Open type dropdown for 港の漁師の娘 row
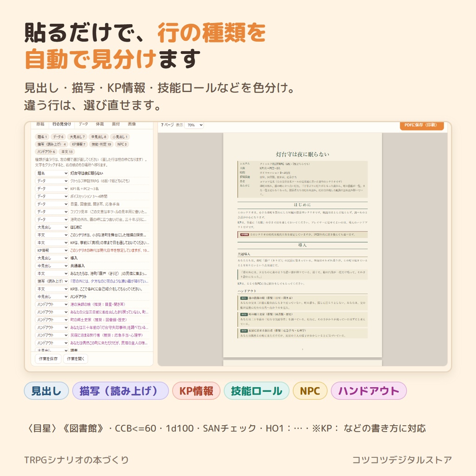Screen dimensions: 476x476 pos(52,304)
